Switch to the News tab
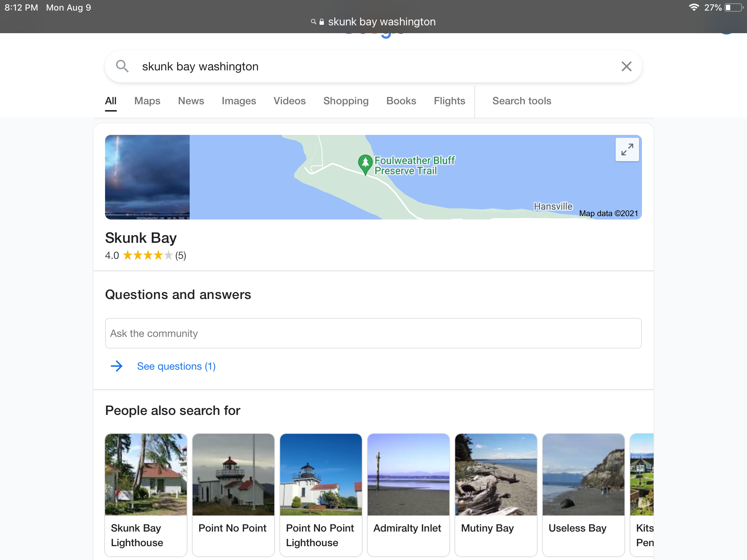This screenshot has width=747, height=560. [x=191, y=101]
